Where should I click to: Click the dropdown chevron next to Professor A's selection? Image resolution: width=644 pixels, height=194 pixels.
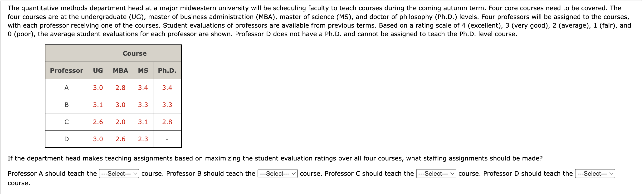click(135, 174)
